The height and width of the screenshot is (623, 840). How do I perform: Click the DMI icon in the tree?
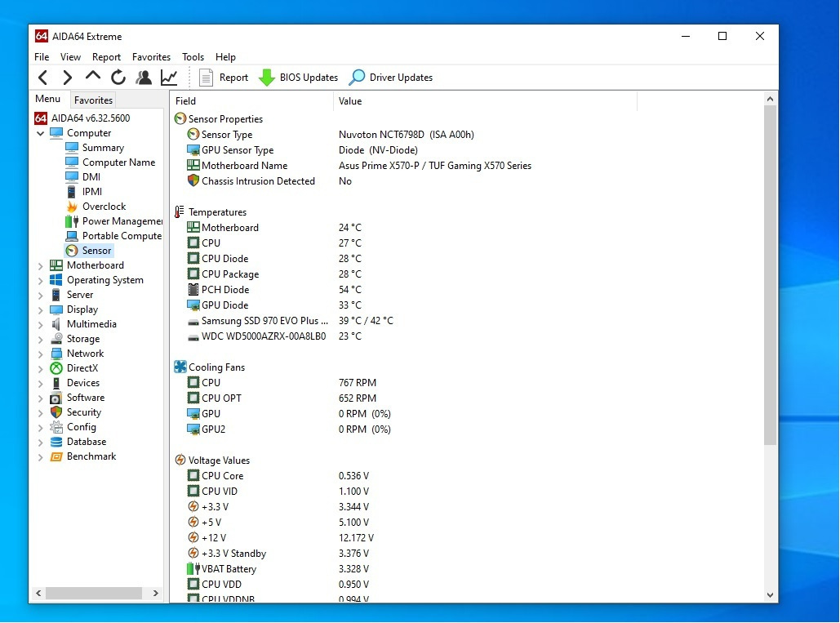[71, 177]
